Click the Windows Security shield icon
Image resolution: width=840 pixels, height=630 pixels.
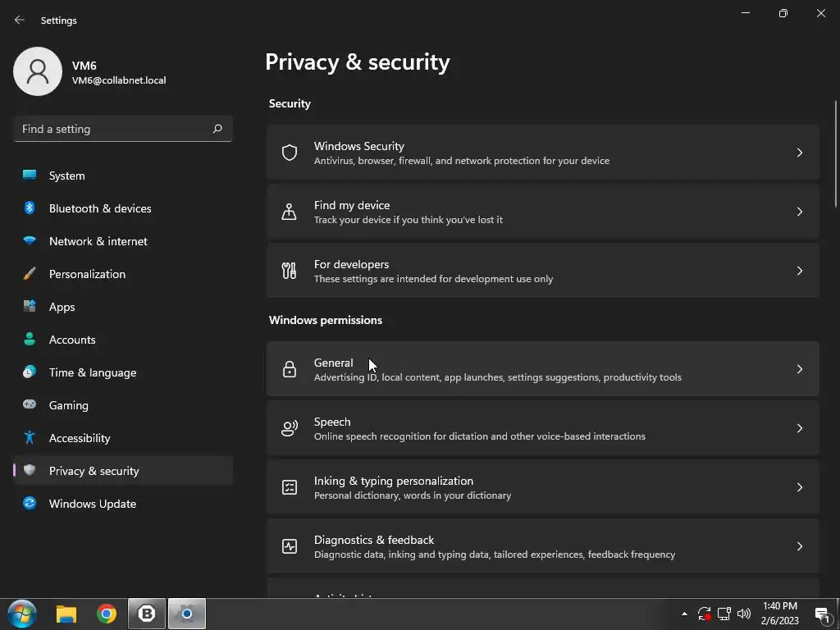pos(289,153)
